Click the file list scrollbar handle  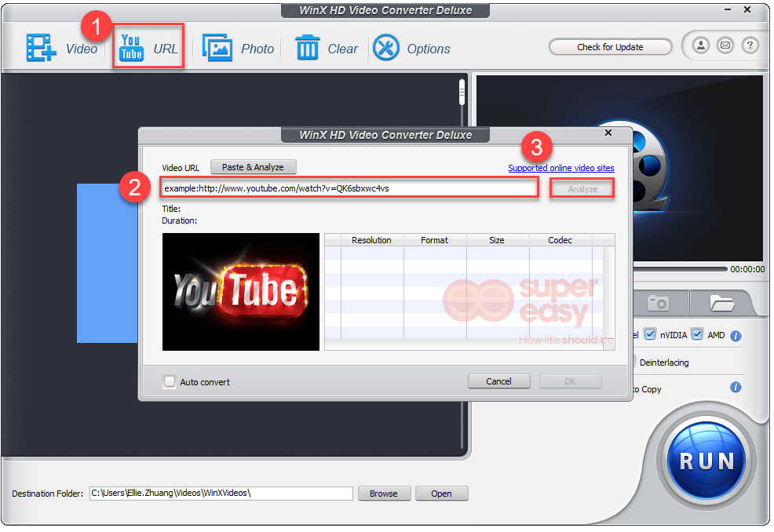[x=462, y=93]
